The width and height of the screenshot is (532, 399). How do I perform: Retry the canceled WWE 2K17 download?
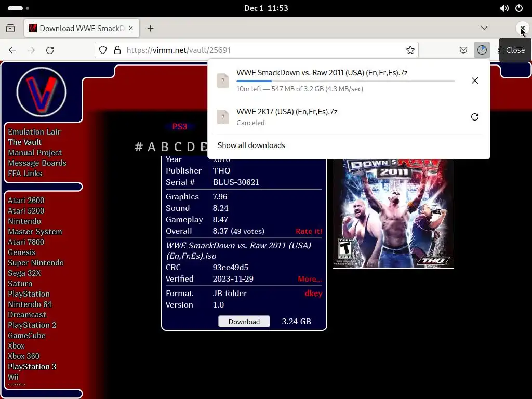475,117
